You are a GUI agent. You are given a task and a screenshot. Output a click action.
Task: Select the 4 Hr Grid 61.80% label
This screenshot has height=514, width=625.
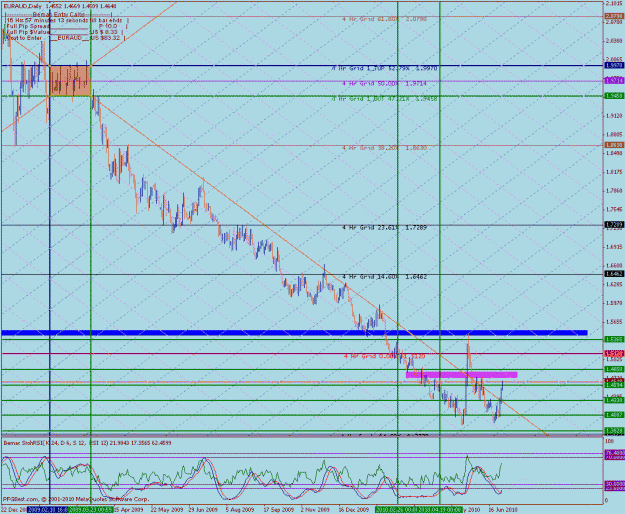384,19
